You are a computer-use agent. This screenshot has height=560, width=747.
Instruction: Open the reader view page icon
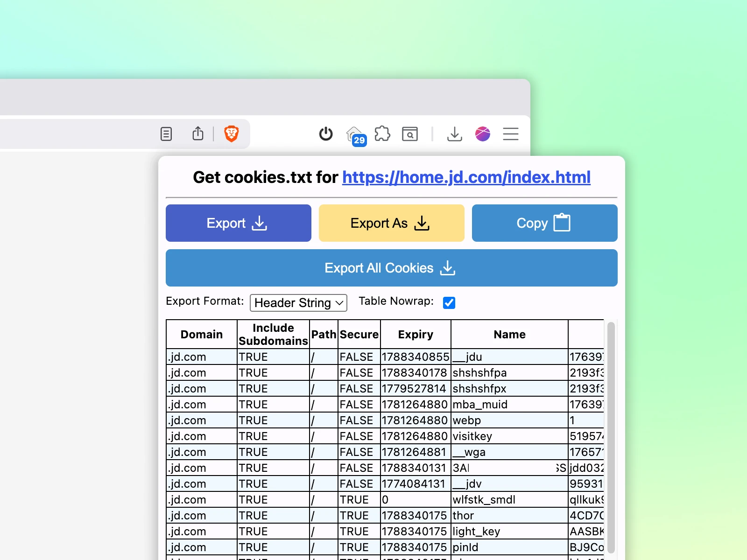[x=166, y=134]
